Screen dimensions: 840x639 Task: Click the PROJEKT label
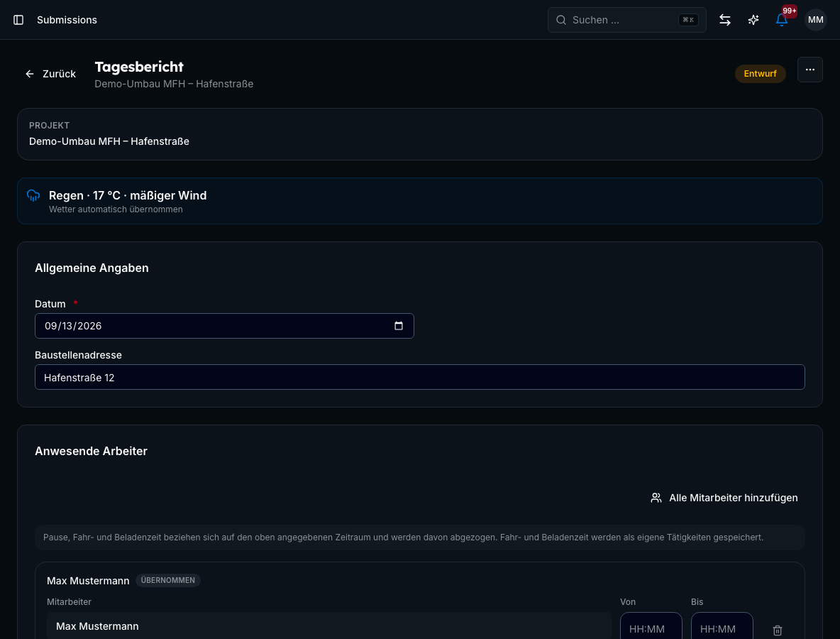tap(49, 126)
